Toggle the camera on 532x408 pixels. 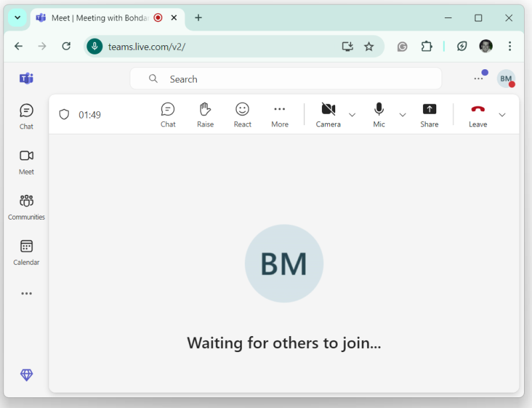point(328,113)
